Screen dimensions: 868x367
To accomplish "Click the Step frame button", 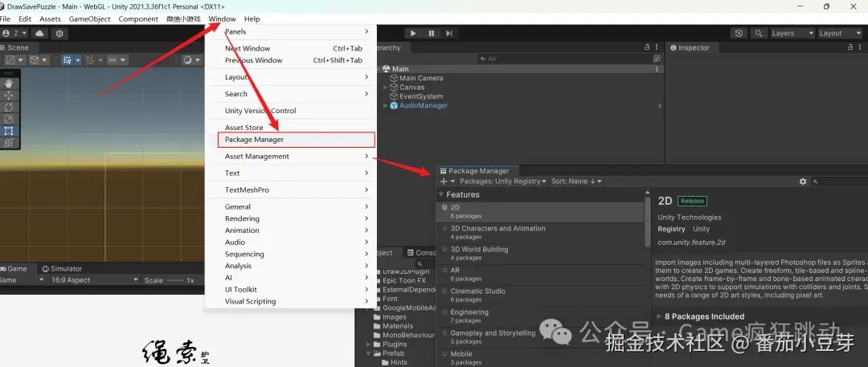I will click(x=449, y=33).
